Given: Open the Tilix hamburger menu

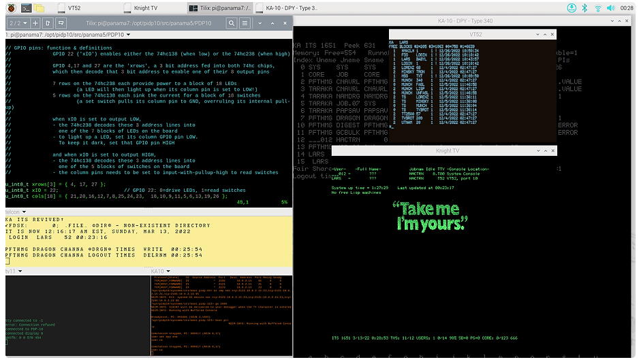Looking at the screenshot, I should pyautogui.click(x=245, y=22).
